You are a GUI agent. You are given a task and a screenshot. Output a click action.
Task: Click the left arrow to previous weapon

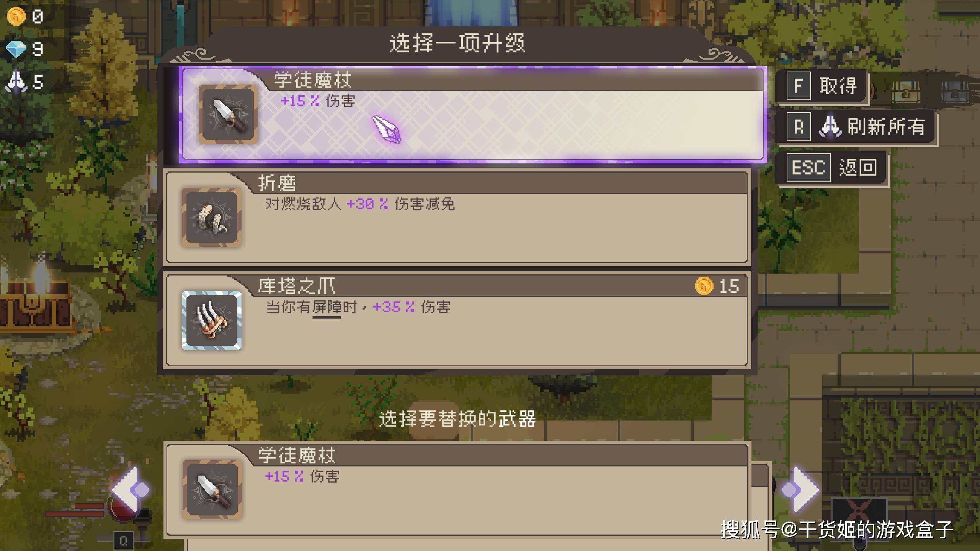tap(131, 490)
